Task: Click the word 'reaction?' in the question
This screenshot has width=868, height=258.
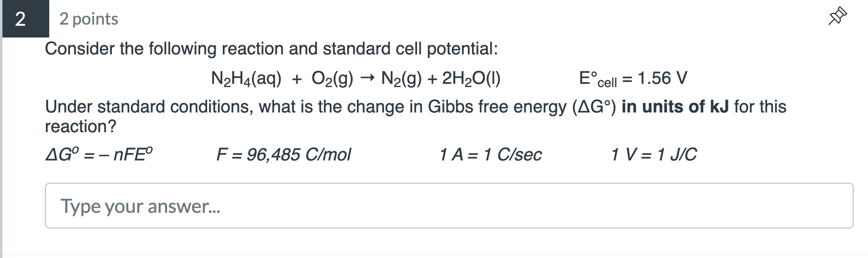Action: click(80, 126)
